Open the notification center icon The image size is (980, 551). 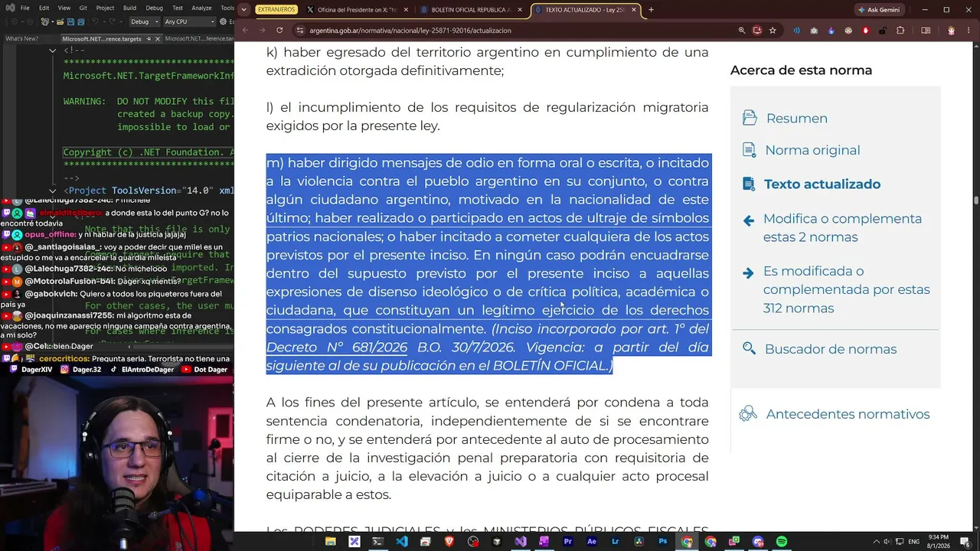[x=966, y=542]
